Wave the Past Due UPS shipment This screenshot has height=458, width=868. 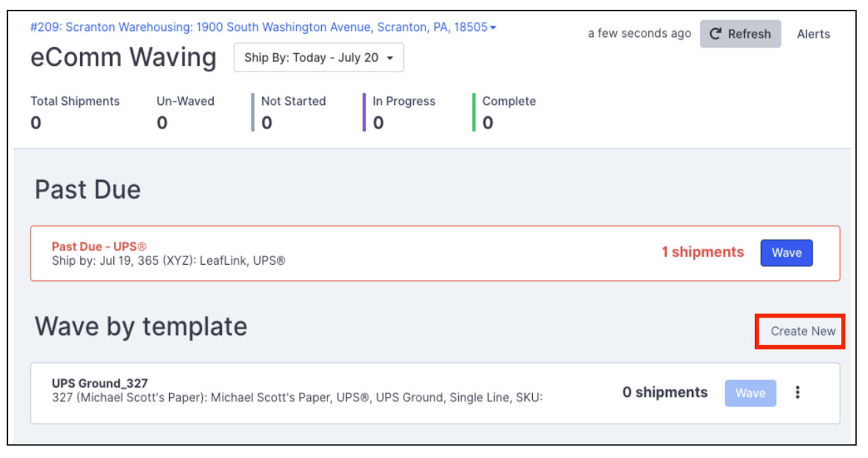coord(786,253)
